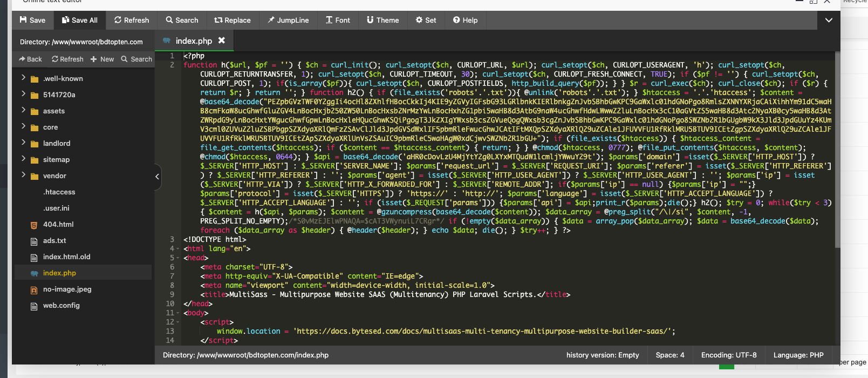The image size is (868, 378).
Task: Create New item in file panel
Action: click(x=102, y=59)
